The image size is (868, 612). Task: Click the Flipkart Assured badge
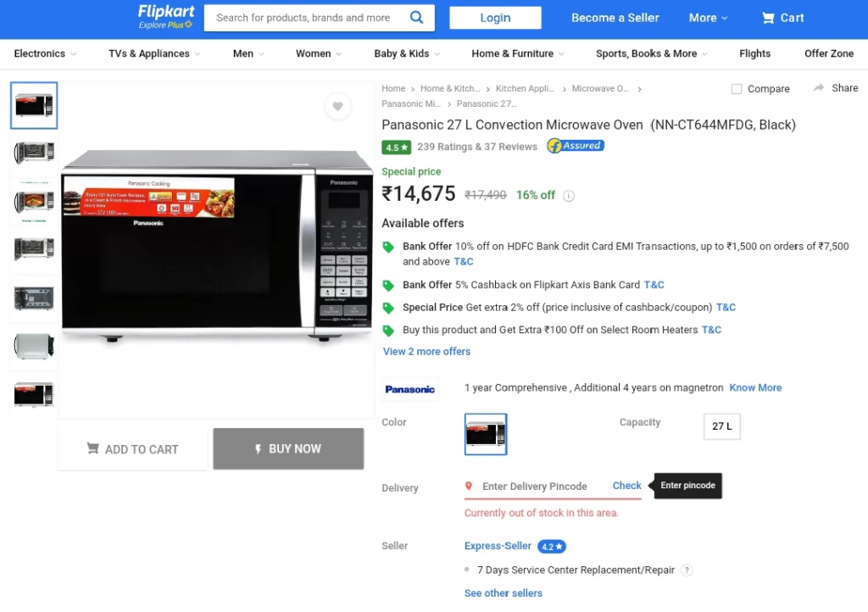pos(576,146)
